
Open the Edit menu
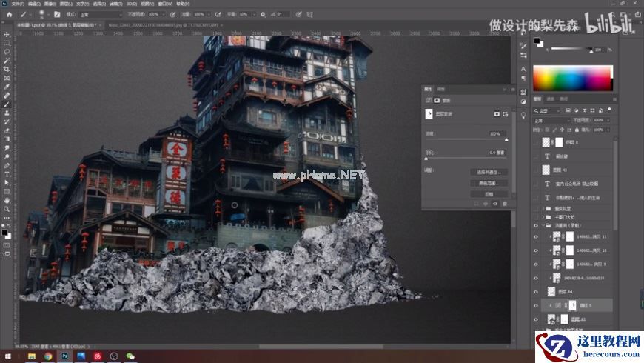(x=34, y=4)
